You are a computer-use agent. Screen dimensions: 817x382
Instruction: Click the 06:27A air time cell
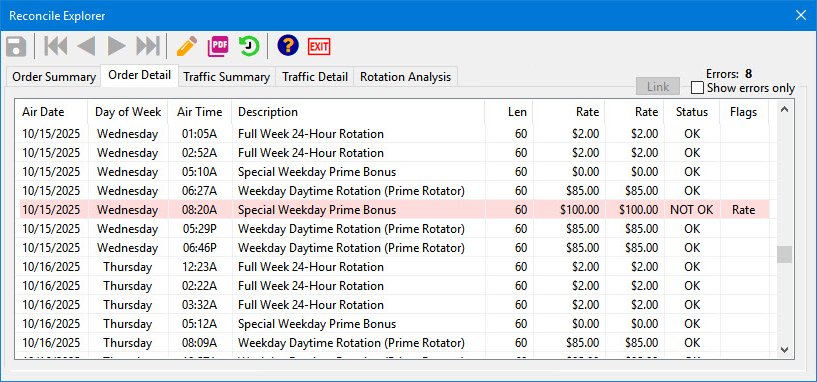tap(200, 191)
